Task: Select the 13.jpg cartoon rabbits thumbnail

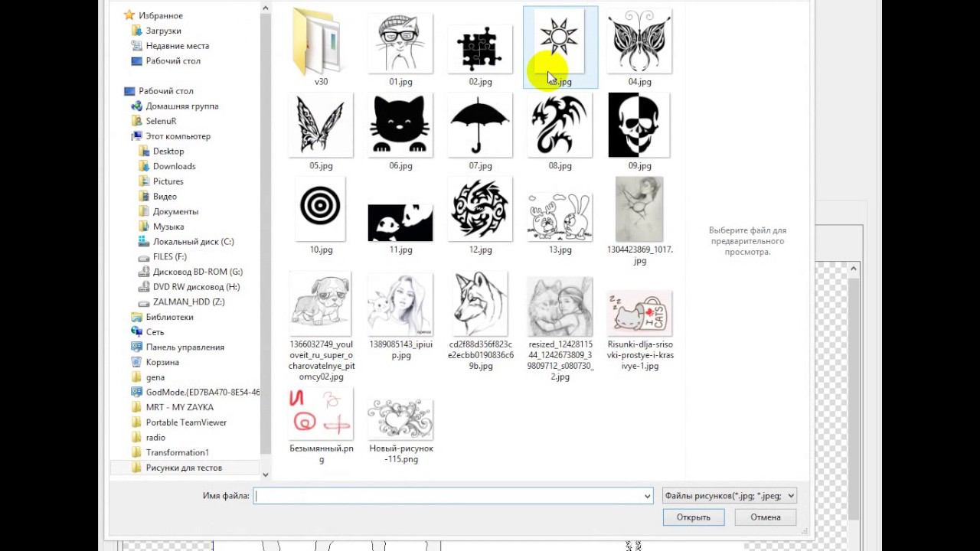Action: coord(560,216)
